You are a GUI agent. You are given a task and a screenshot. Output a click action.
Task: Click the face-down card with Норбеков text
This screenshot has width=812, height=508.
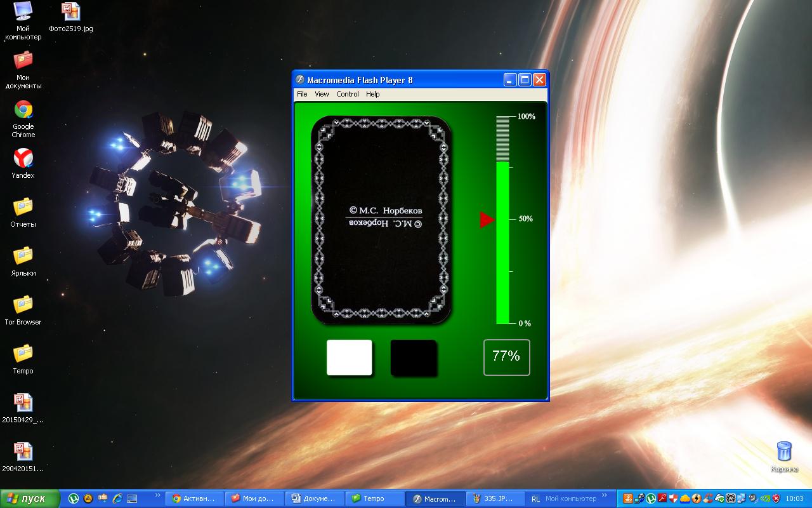pyautogui.click(x=381, y=220)
